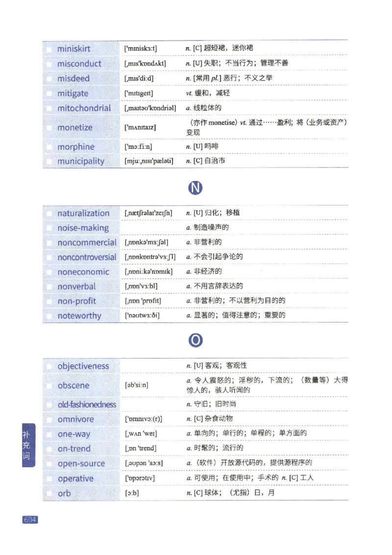Click the Chinese definition of municipality
The image size is (392, 555).
click(x=206, y=161)
